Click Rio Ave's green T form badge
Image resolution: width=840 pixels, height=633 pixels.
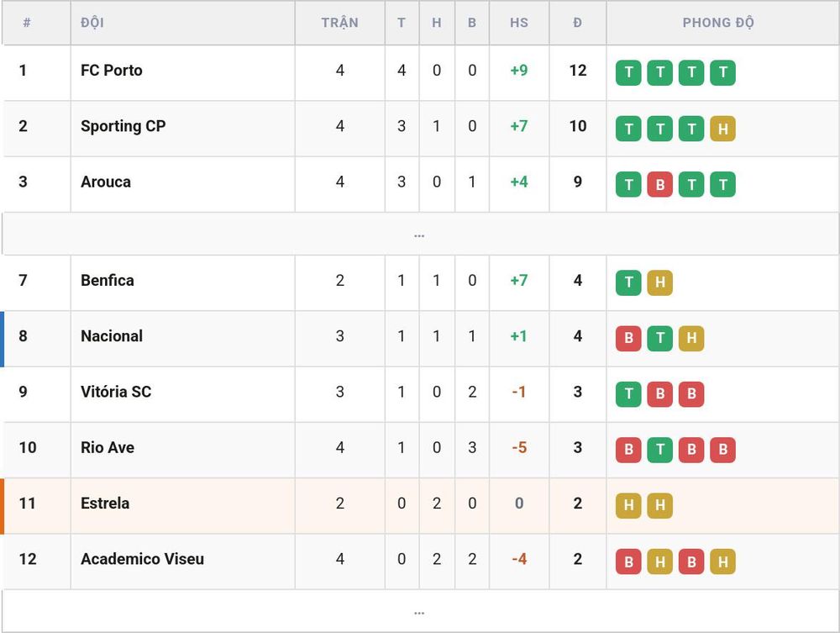point(660,451)
